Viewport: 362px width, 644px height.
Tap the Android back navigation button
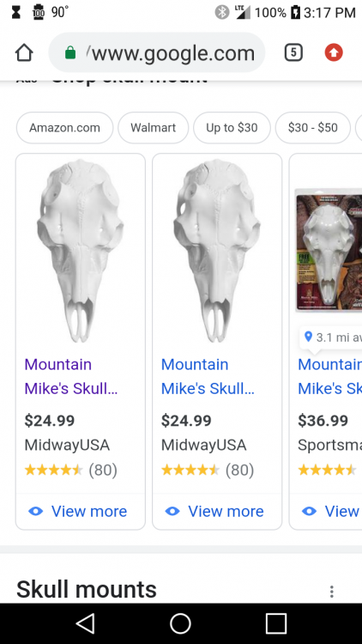coord(86,623)
